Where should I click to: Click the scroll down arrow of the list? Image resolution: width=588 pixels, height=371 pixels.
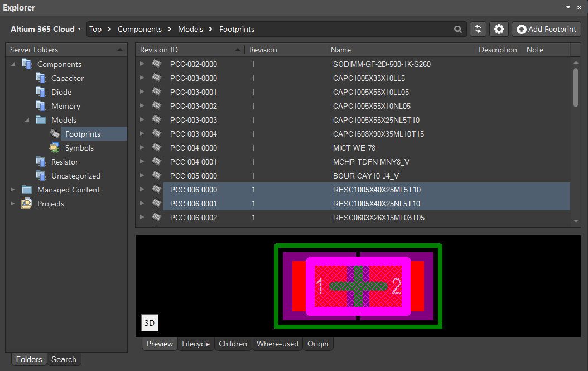(576, 221)
